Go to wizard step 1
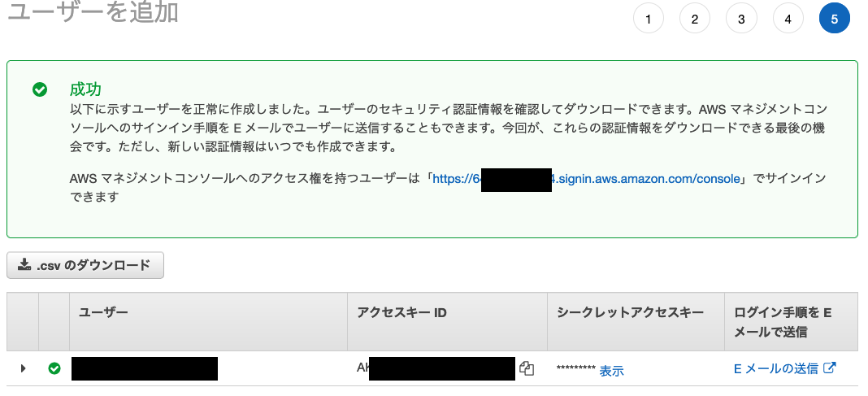 [649, 20]
